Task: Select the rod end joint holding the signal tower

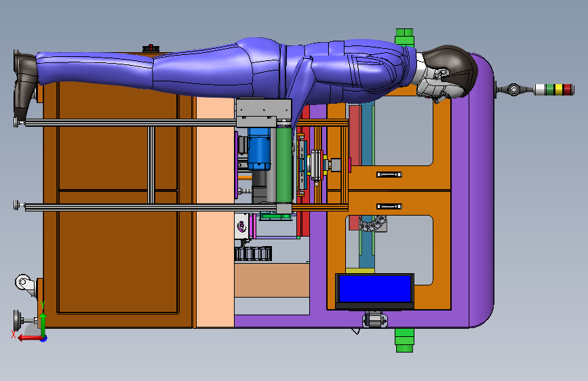Action: click(x=514, y=89)
